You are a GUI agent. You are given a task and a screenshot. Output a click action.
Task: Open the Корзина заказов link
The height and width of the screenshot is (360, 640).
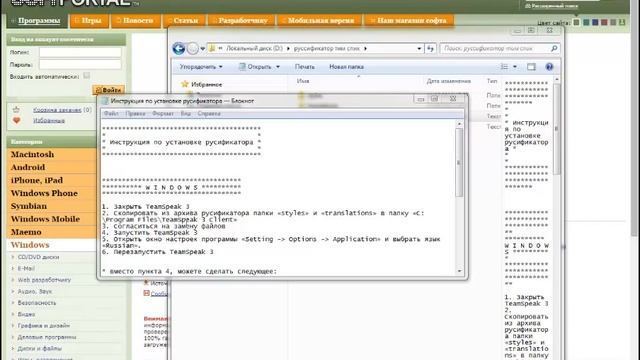coord(57,110)
